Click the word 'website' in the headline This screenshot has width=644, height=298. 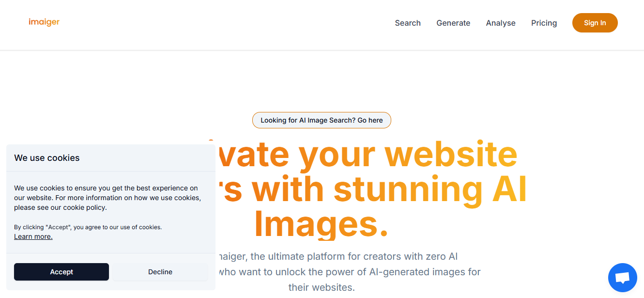(x=451, y=153)
